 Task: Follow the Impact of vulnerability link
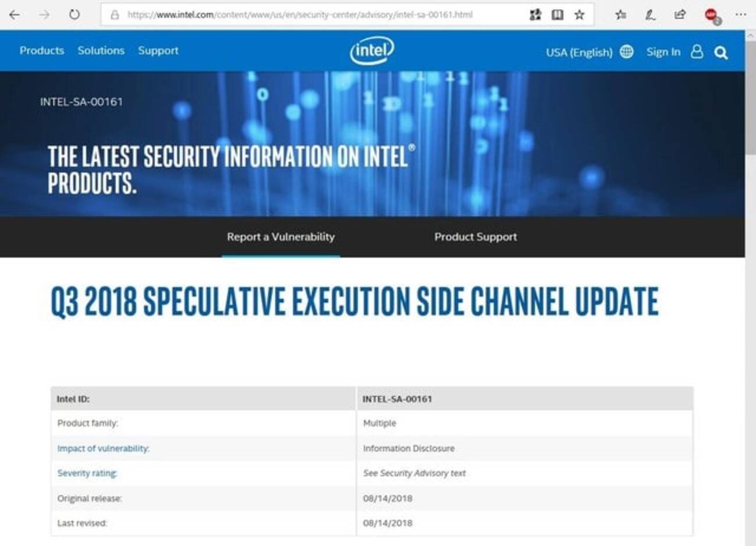tap(104, 448)
